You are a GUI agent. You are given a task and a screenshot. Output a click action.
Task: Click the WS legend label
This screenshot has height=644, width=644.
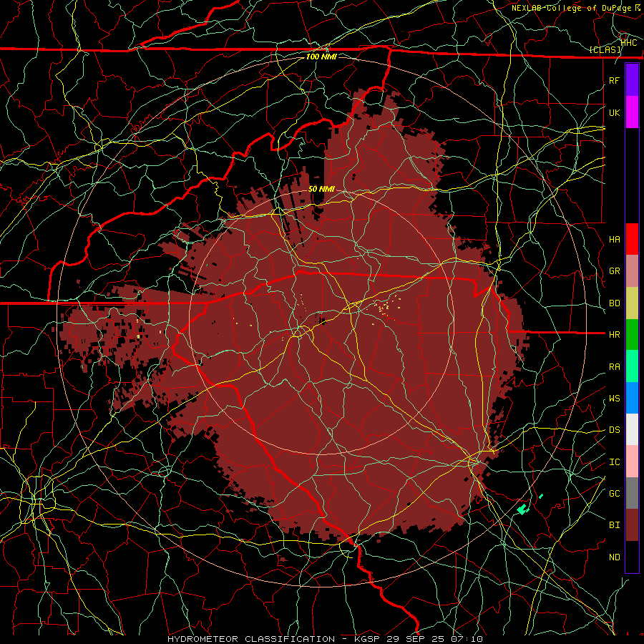click(x=615, y=399)
